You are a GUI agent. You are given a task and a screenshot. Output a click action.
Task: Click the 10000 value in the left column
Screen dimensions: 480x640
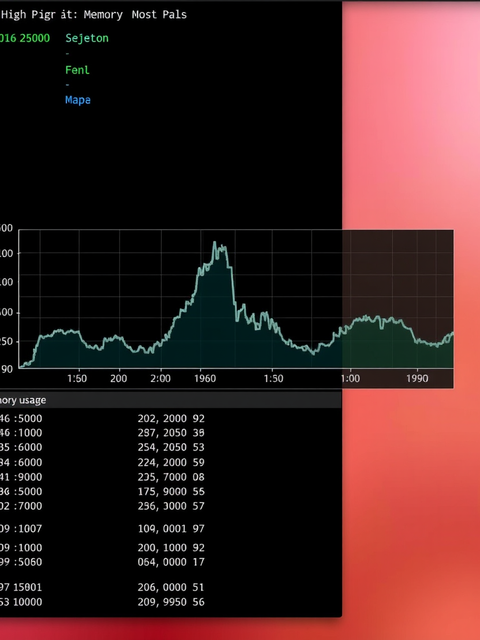tap(28, 602)
